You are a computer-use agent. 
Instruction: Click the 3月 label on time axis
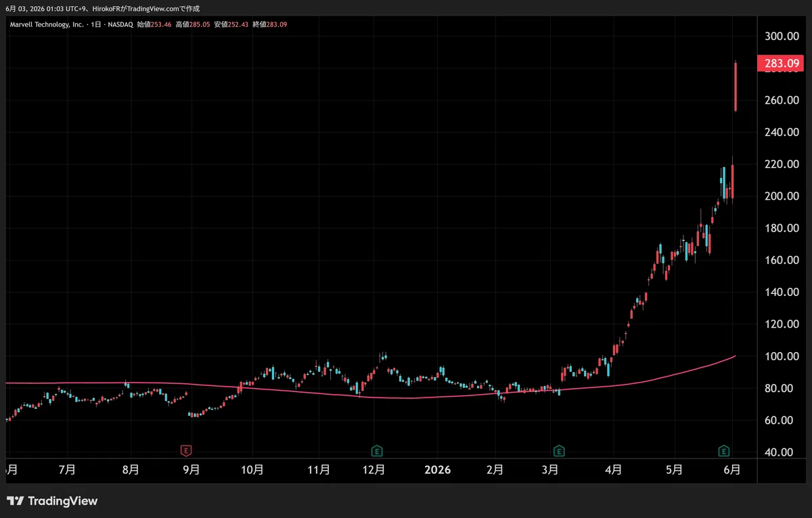pyautogui.click(x=550, y=469)
